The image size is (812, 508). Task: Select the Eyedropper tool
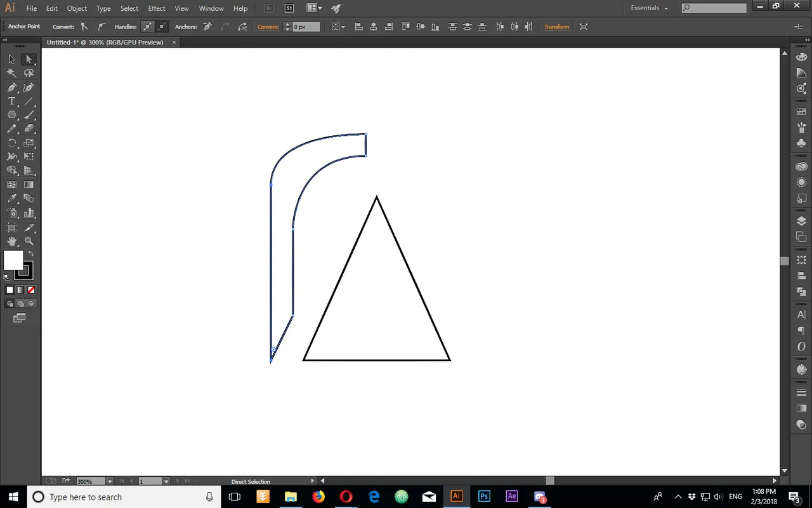click(11, 199)
